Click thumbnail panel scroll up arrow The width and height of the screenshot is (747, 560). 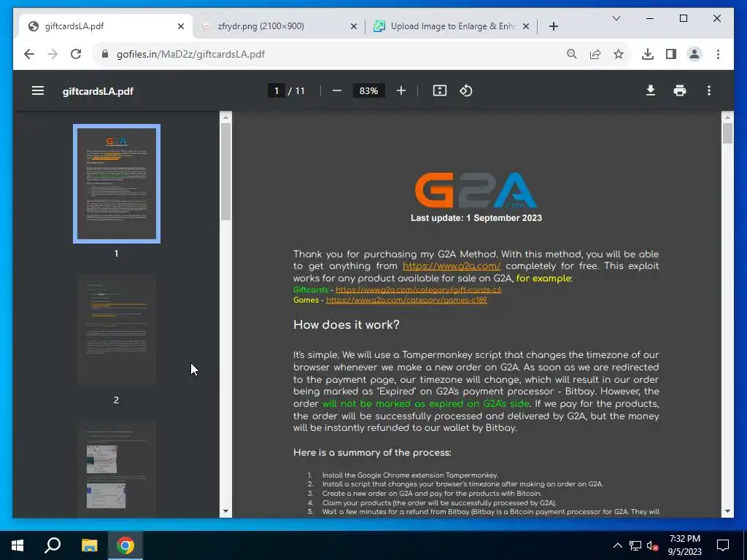tap(226, 117)
